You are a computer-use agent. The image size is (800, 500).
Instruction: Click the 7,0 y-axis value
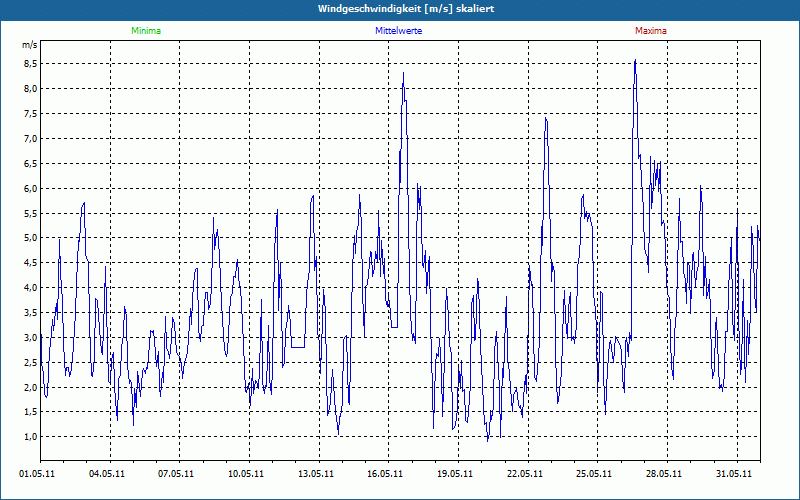click(31, 139)
